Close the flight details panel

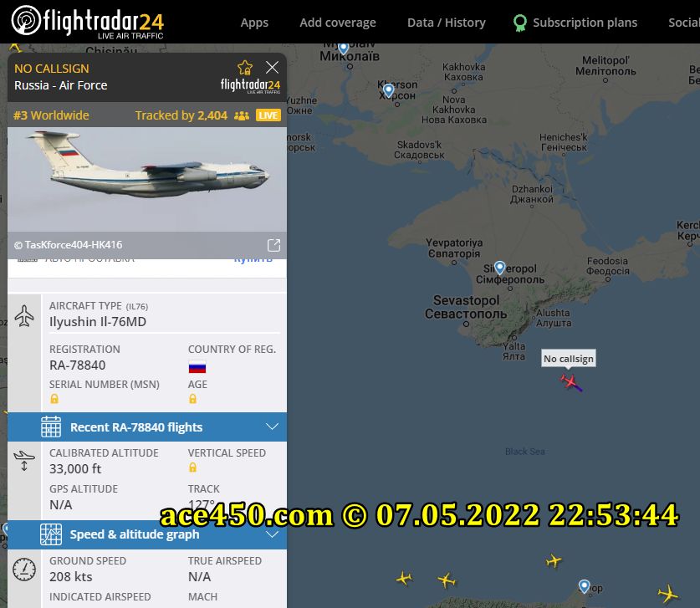click(272, 68)
